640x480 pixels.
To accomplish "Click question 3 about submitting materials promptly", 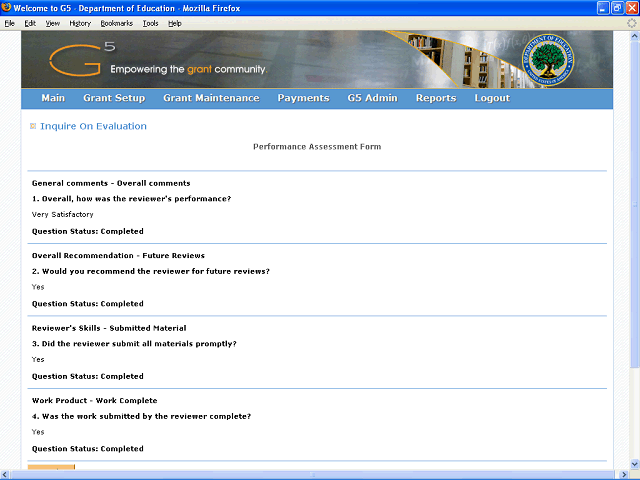I will (134, 344).
